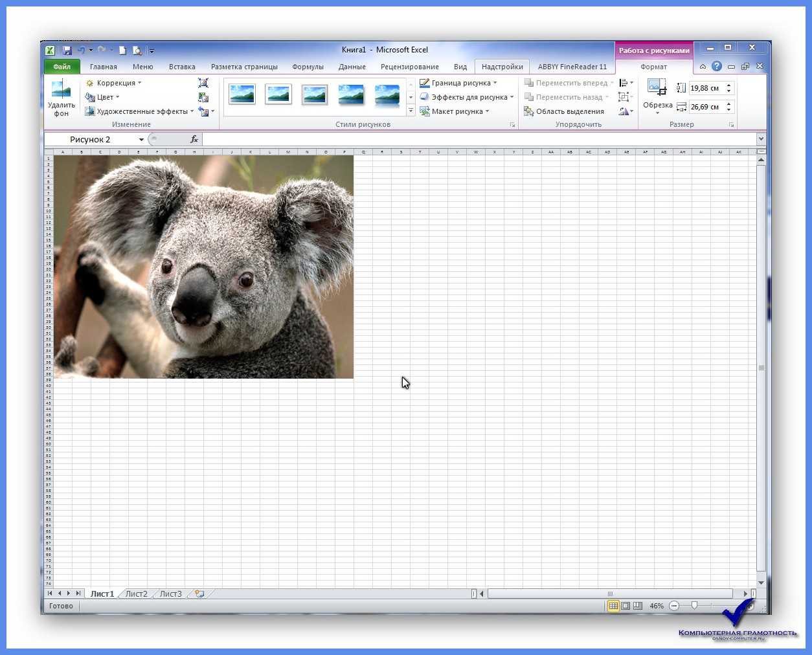812x655 pixels.
Task: Click zoom out minus button
Action: pos(674,606)
